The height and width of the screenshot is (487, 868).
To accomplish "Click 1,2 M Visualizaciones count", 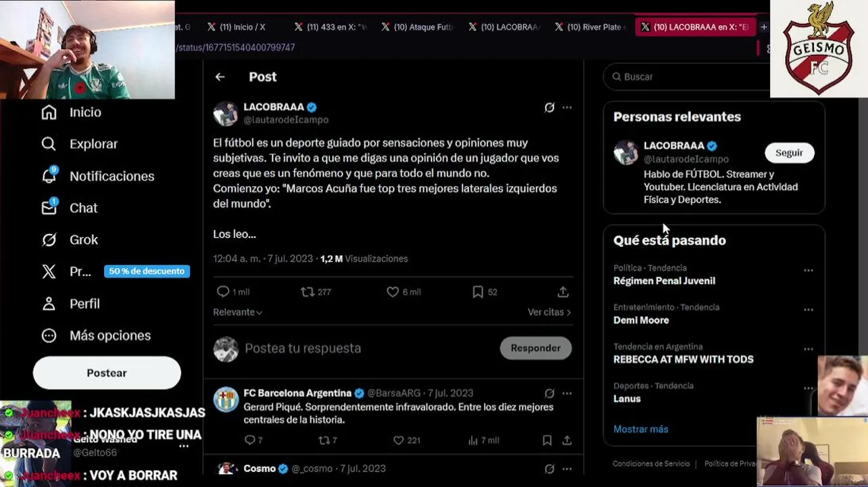I will [364, 259].
